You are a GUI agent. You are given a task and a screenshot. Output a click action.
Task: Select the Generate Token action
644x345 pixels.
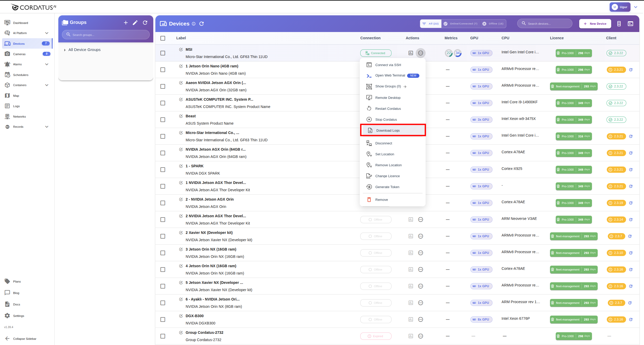click(x=387, y=187)
